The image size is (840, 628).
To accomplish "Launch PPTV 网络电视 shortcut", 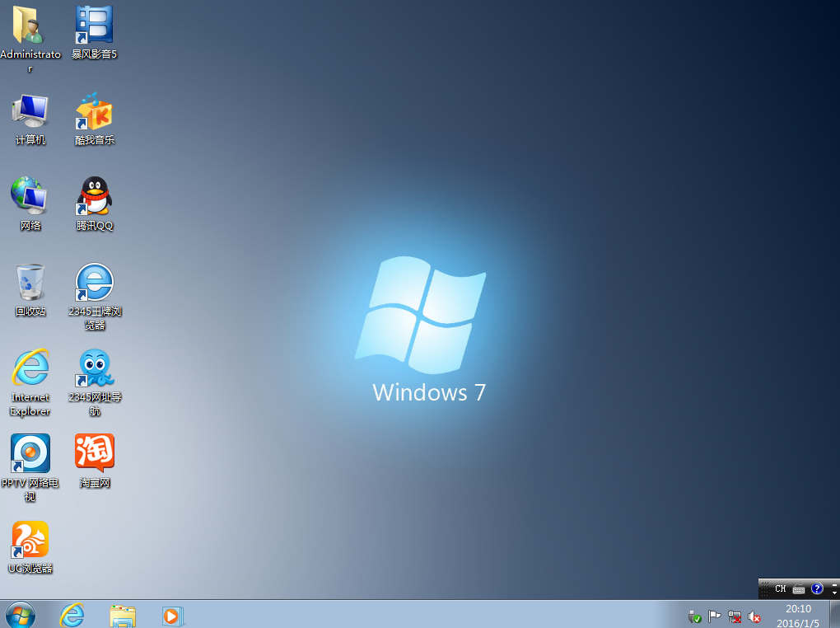I will (30, 467).
